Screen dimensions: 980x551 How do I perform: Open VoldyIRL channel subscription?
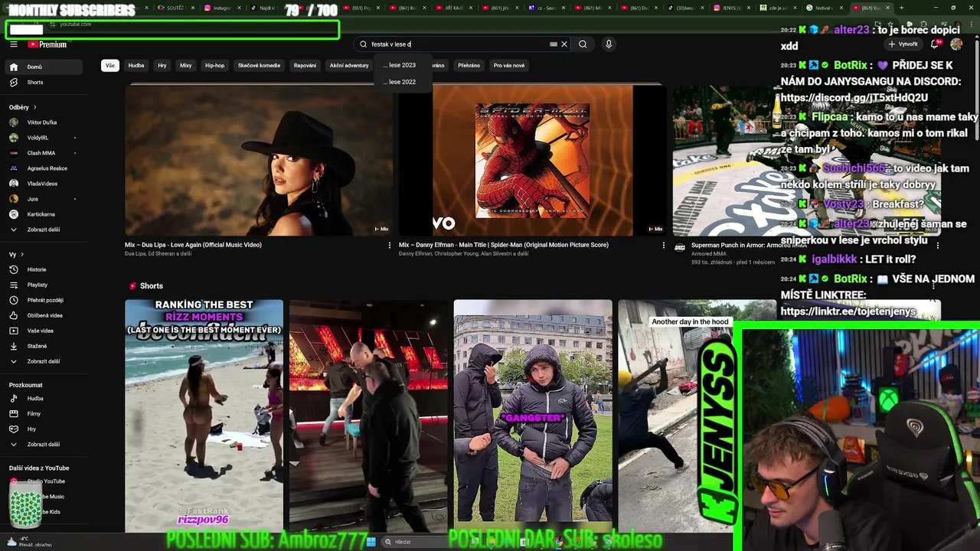click(x=42, y=138)
